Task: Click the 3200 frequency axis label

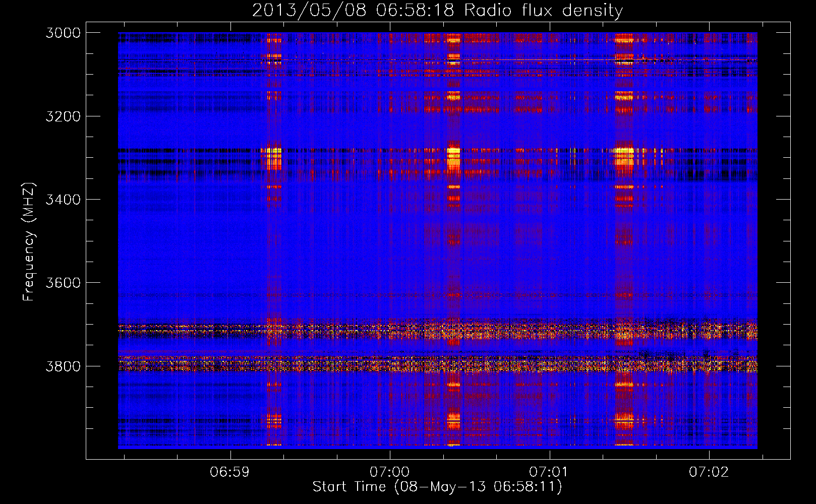Action: [63, 116]
